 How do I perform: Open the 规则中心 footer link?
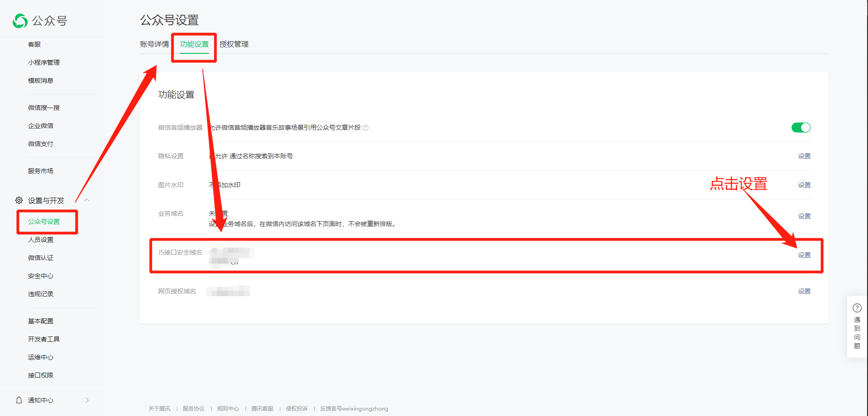[228, 409]
